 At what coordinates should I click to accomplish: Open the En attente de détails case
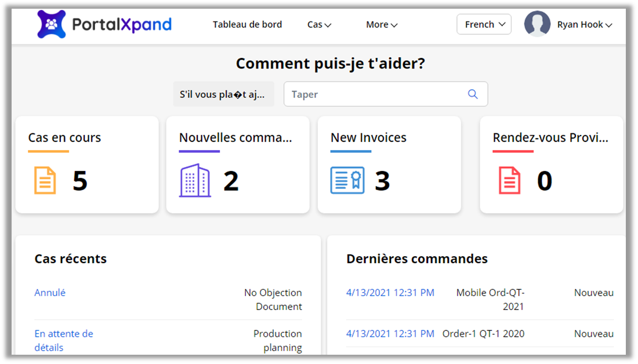[x=63, y=341]
